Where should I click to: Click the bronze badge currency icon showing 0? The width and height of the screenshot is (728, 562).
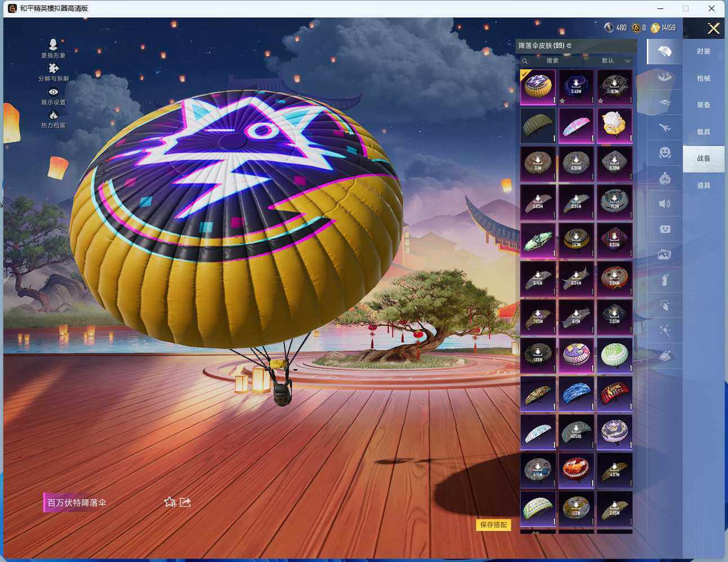tap(636, 28)
